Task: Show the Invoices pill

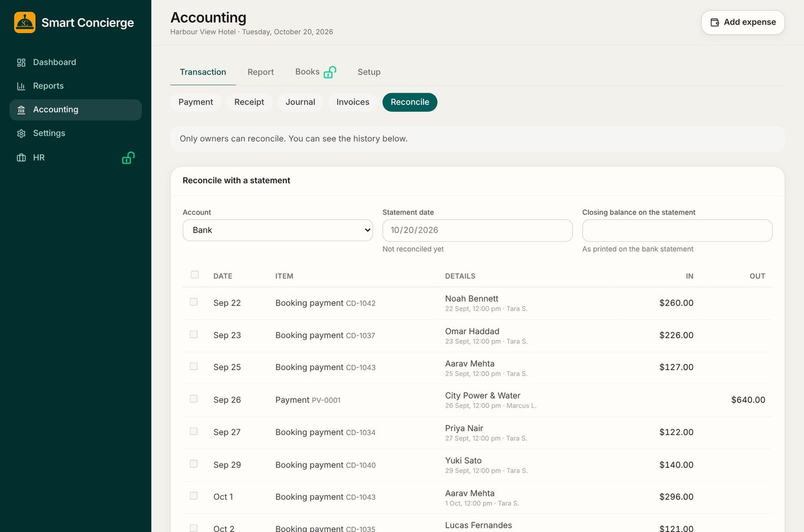Action: tap(353, 102)
